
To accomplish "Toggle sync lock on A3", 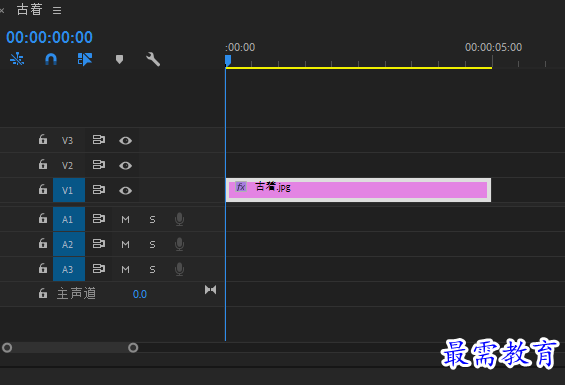I will click(x=99, y=269).
